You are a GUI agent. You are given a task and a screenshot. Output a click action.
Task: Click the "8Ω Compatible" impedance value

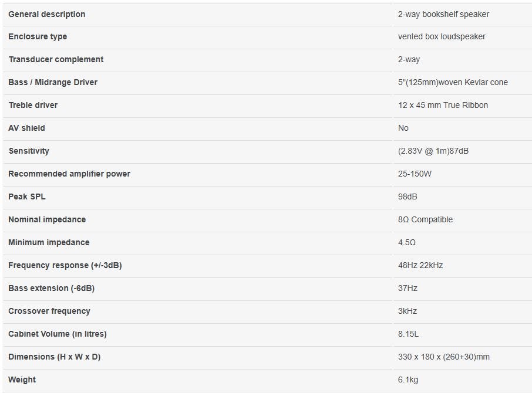click(425, 219)
